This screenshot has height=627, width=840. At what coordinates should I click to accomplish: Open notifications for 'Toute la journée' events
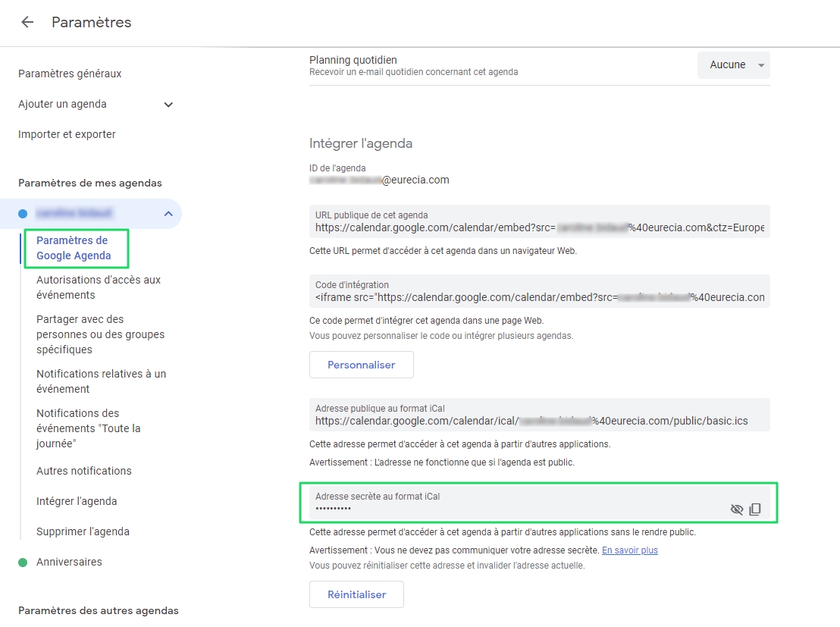[x=89, y=428]
